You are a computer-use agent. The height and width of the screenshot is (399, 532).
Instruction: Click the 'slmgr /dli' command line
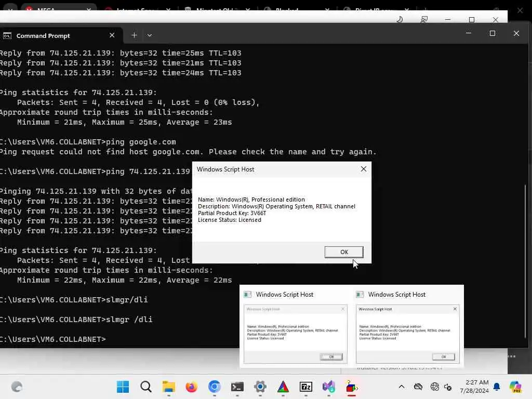pyautogui.click(x=76, y=320)
